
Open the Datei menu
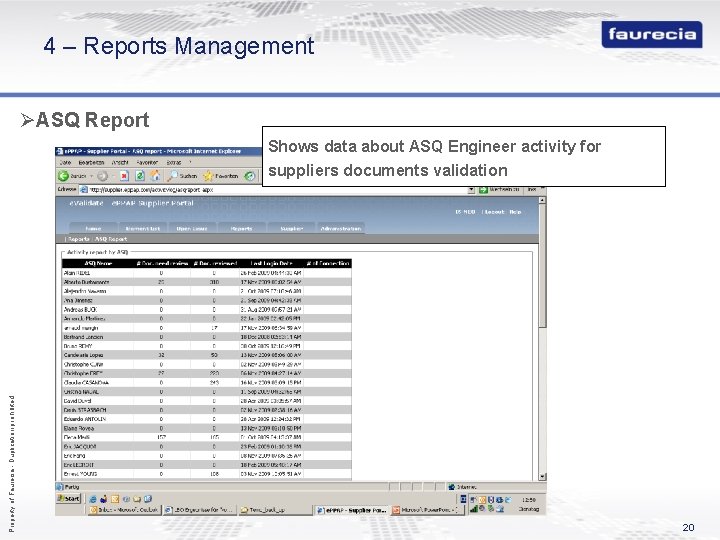[65, 163]
